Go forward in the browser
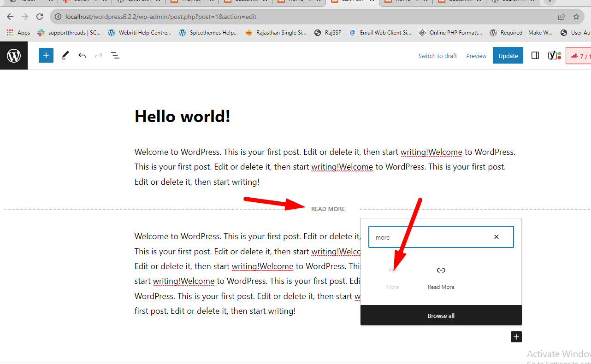 tap(25, 17)
